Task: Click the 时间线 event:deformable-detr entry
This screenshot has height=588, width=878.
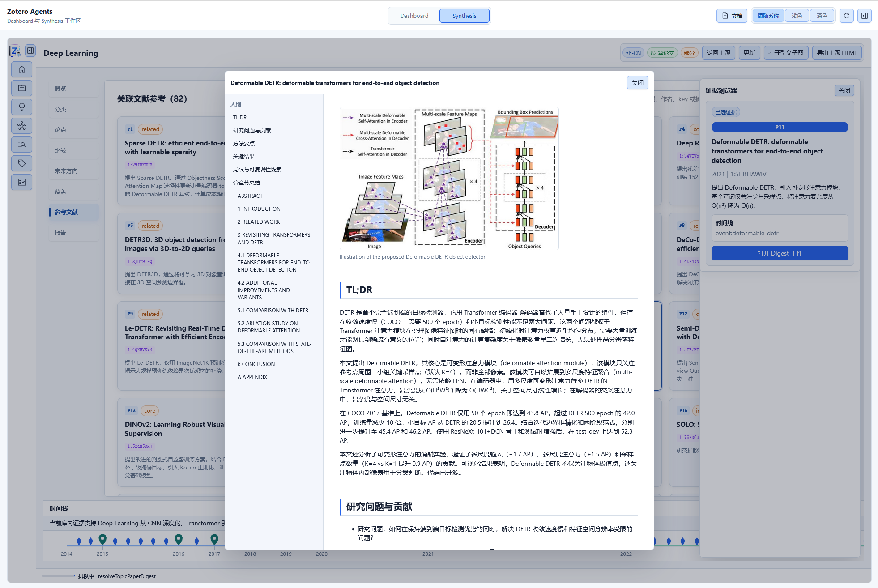Action: (x=780, y=228)
